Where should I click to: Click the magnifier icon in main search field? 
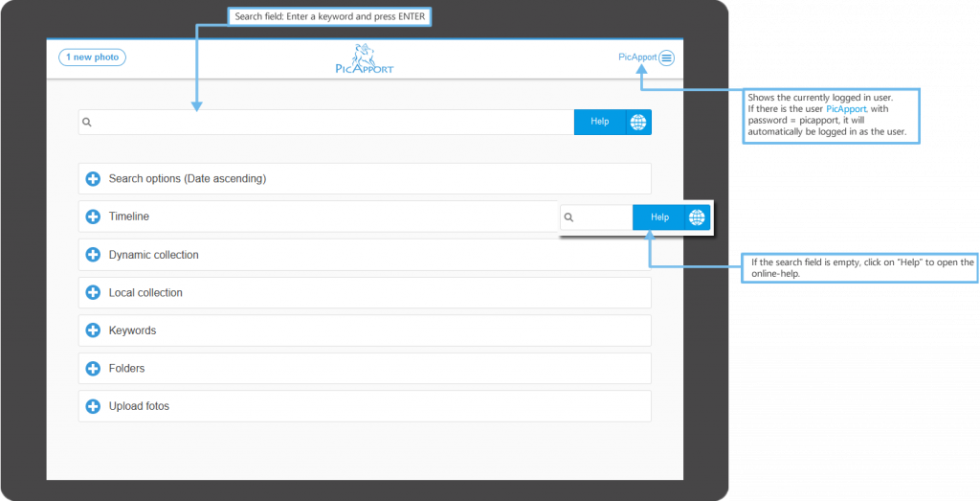[x=87, y=123]
